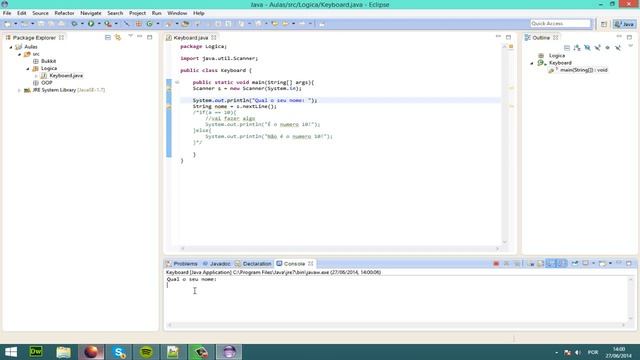Click the editor horizontal scrollbar
Viewport: 640px width, 360px height.
point(339,248)
